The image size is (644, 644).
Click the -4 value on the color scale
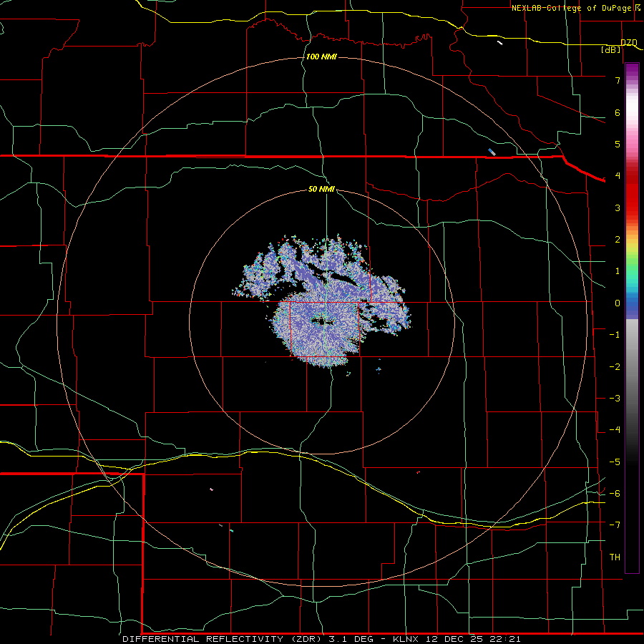[615, 430]
